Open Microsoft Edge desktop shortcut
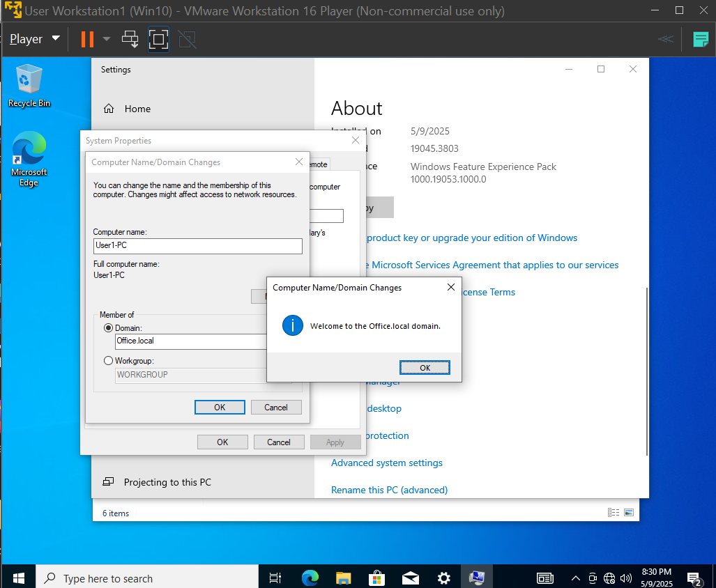 29,160
